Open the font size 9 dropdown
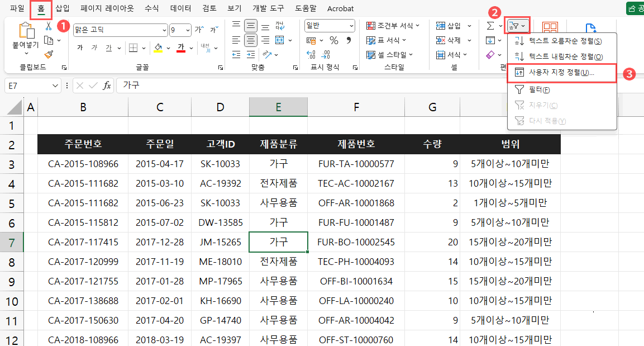This screenshot has width=644, height=346. (x=188, y=30)
